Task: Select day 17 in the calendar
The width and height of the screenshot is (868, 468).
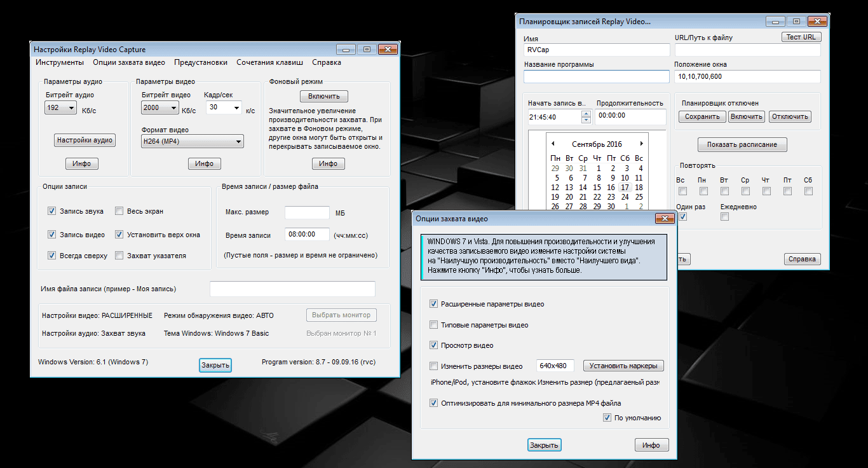Action: [625, 188]
